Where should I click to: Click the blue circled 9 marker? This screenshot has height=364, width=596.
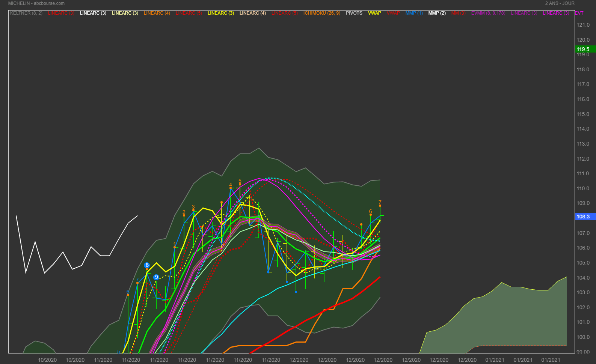pos(156,277)
